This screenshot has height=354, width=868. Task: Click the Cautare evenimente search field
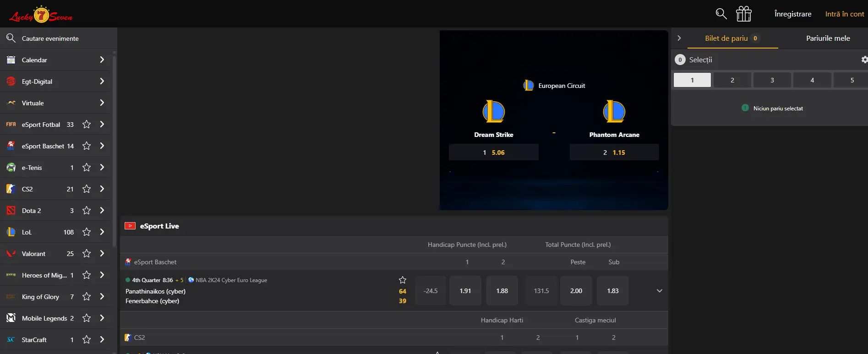(59, 38)
